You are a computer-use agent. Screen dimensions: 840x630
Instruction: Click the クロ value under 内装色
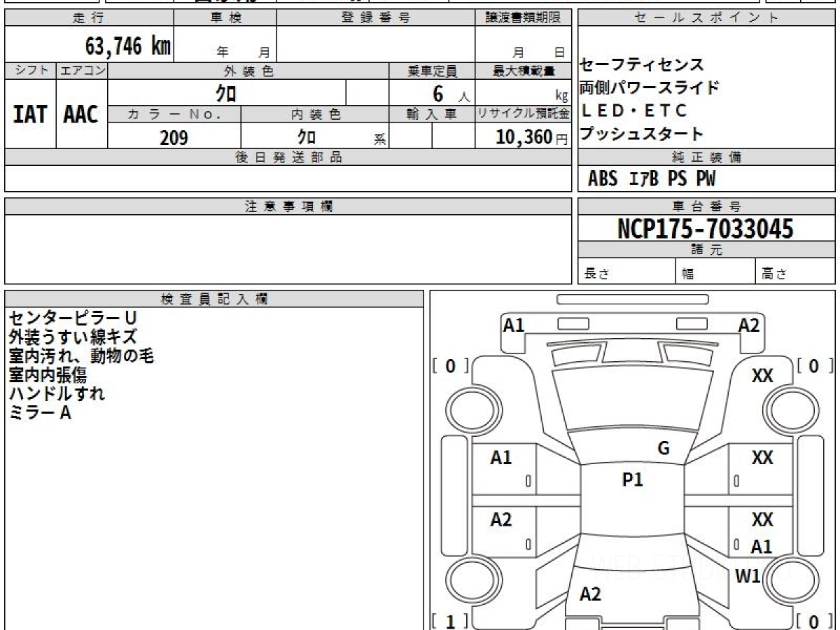click(307, 136)
